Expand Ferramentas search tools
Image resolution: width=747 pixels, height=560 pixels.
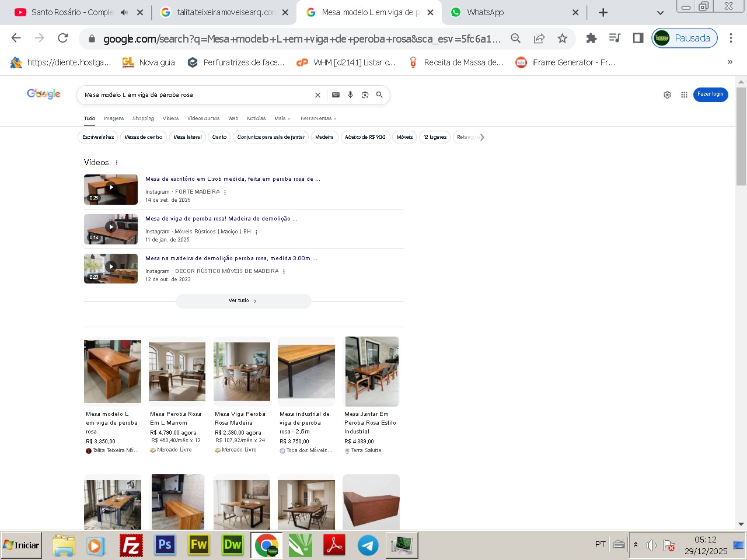point(318,118)
